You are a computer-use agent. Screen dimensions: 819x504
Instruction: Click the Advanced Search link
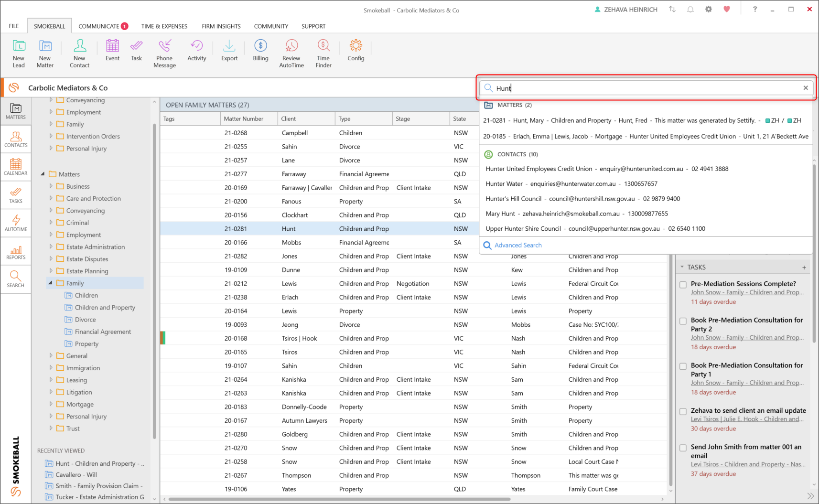(x=518, y=245)
